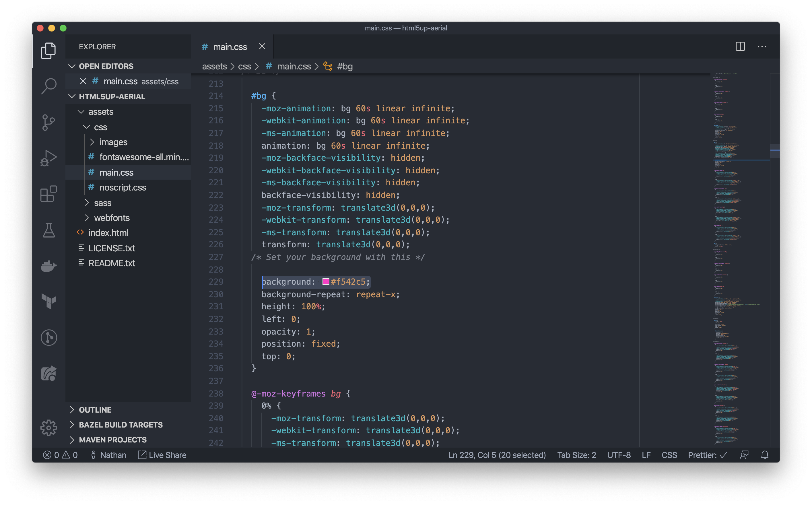The image size is (812, 505).
Task: Click the pink #f542c5 color swatch
Action: (326, 281)
